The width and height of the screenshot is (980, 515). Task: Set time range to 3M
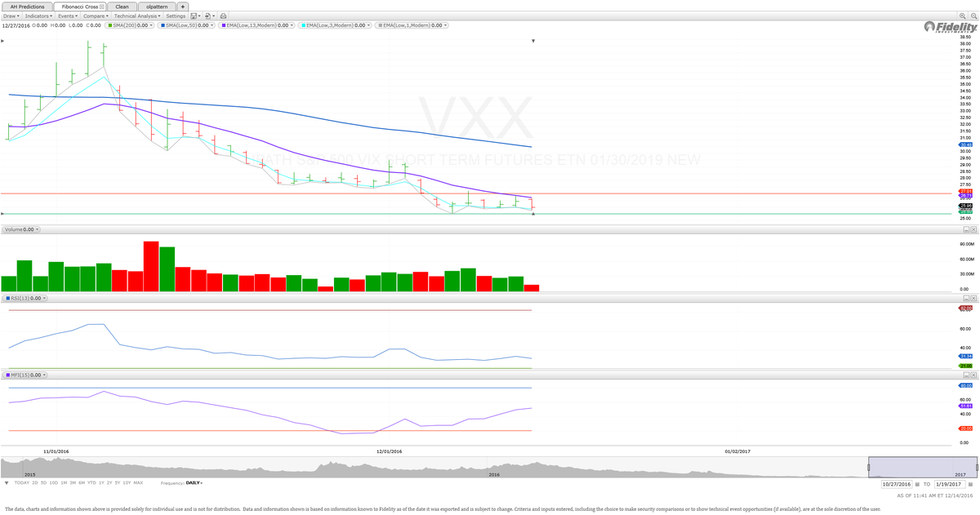73,482
